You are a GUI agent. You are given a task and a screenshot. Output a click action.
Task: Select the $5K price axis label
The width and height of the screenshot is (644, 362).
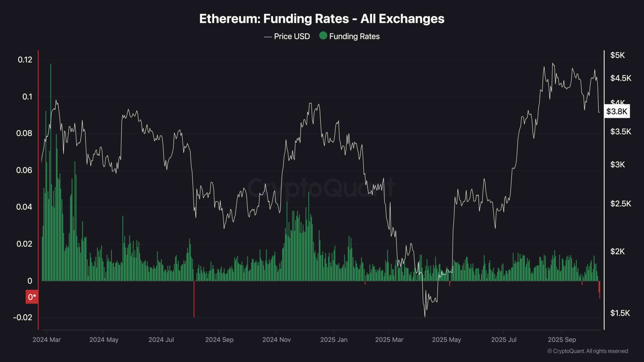pos(617,55)
